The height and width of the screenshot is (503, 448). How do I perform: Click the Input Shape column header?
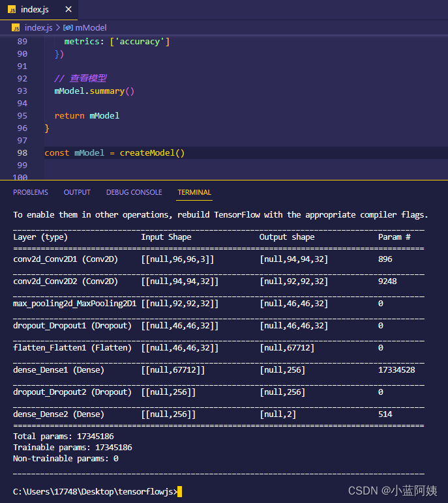pos(166,237)
